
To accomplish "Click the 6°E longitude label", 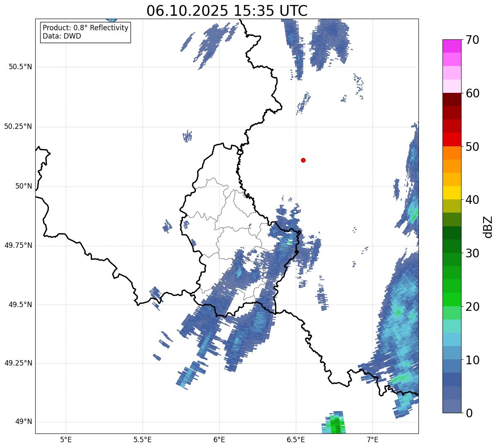I will tap(219, 439).
